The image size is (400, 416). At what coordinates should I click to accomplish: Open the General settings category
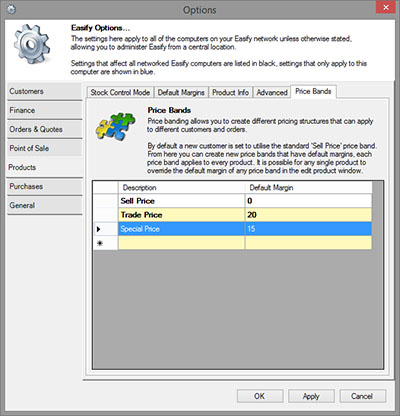pos(44,205)
